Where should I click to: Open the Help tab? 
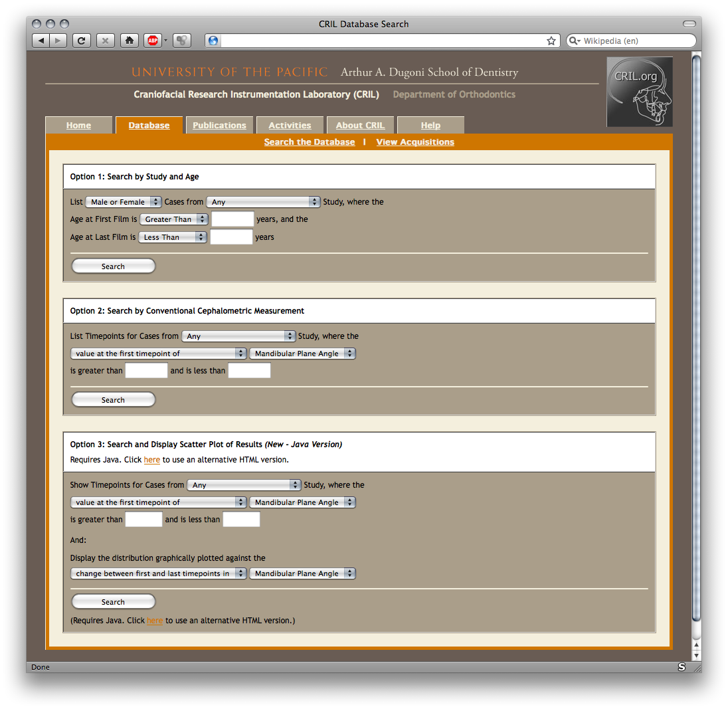click(430, 126)
